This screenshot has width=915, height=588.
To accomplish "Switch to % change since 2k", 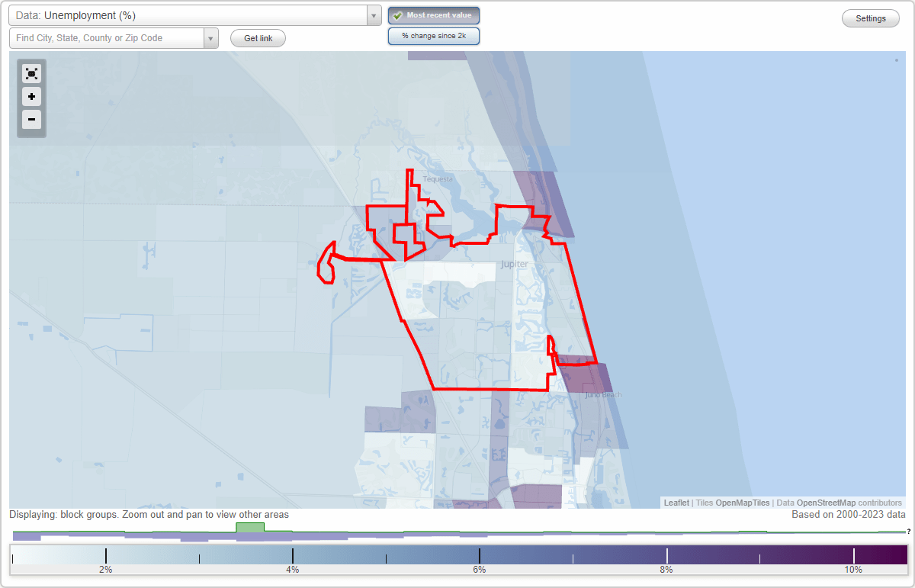I will click(434, 36).
